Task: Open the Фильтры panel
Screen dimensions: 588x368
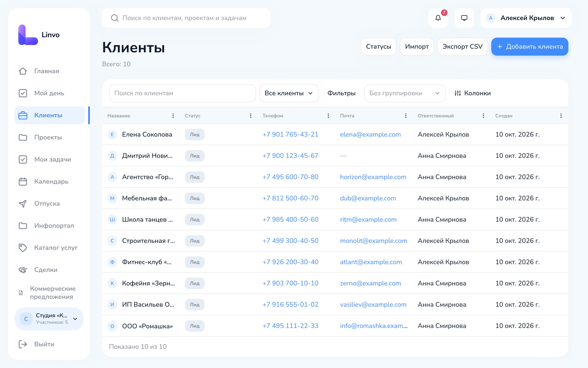Action: point(341,93)
